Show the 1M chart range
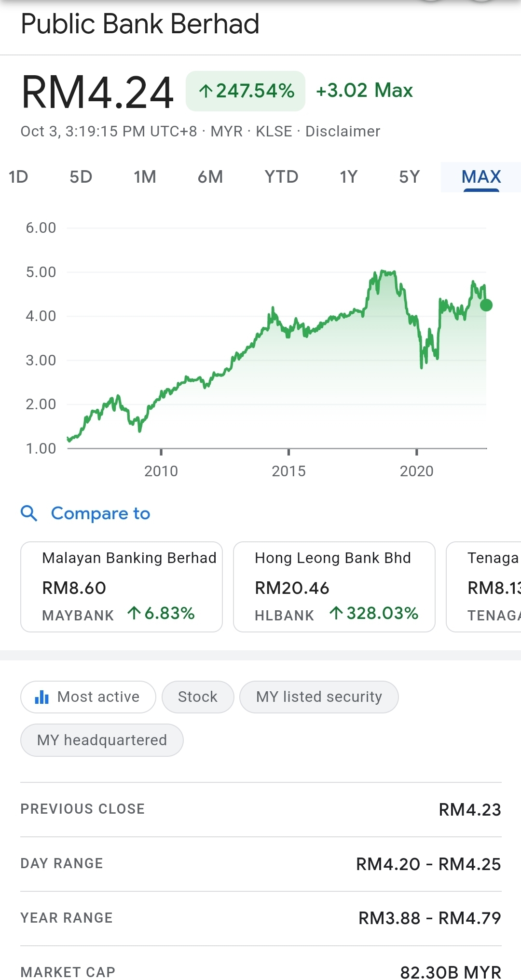 (145, 177)
